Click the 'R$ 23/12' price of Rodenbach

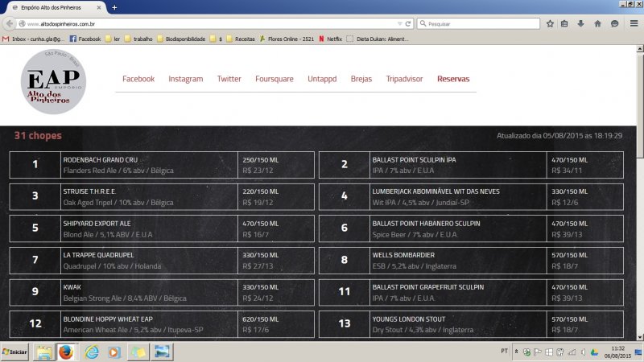point(258,171)
